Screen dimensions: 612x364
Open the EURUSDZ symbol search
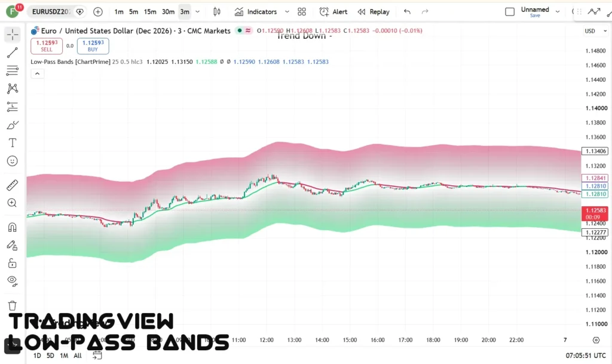(x=51, y=12)
